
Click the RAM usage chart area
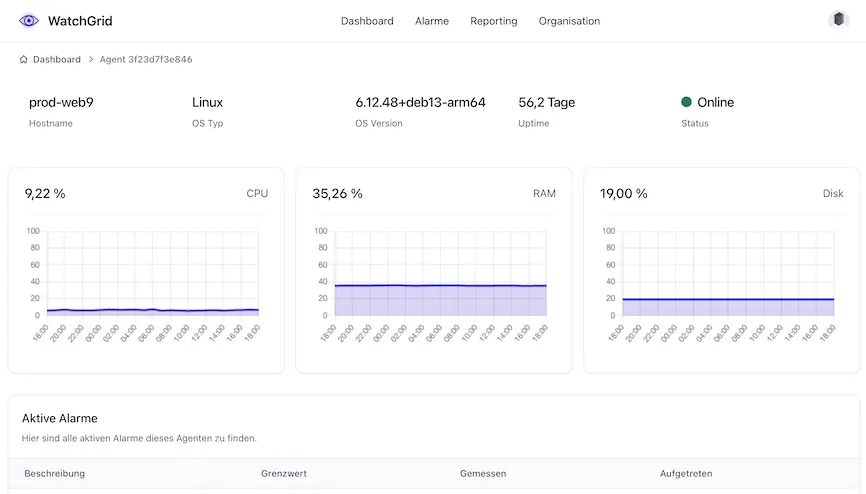pos(440,300)
